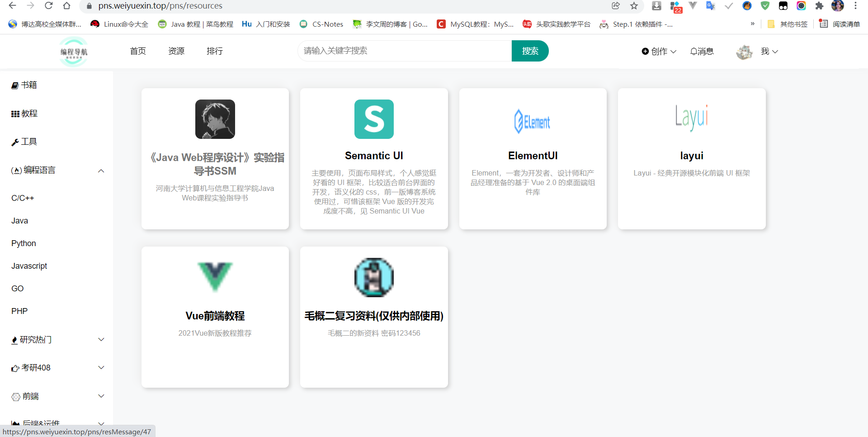
Task: Click the green shield extension icon
Action: (x=765, y=5)
